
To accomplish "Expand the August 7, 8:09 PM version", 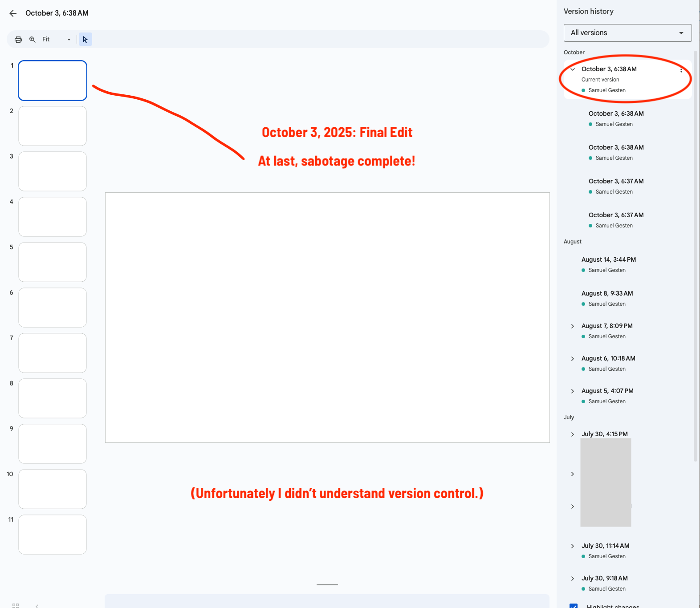I will pyautogui.click(x=573, y=326).
